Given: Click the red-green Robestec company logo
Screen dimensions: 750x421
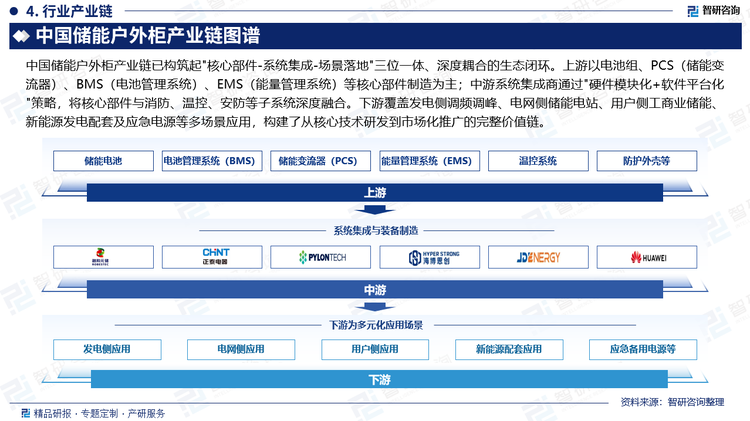Looking at the screenshot, I should [100, 257].
